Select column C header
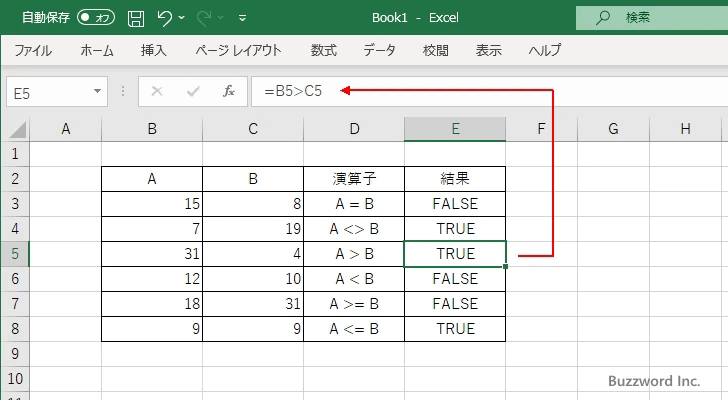728x400 pixels. [253, 129]
